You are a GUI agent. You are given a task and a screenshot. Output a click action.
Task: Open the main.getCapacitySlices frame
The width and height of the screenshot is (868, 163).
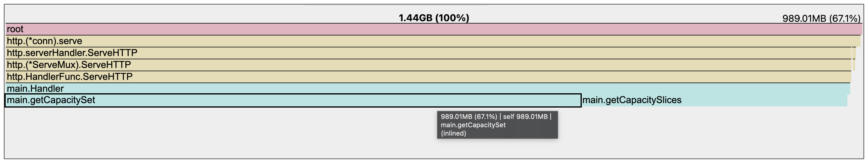[714, 100]
